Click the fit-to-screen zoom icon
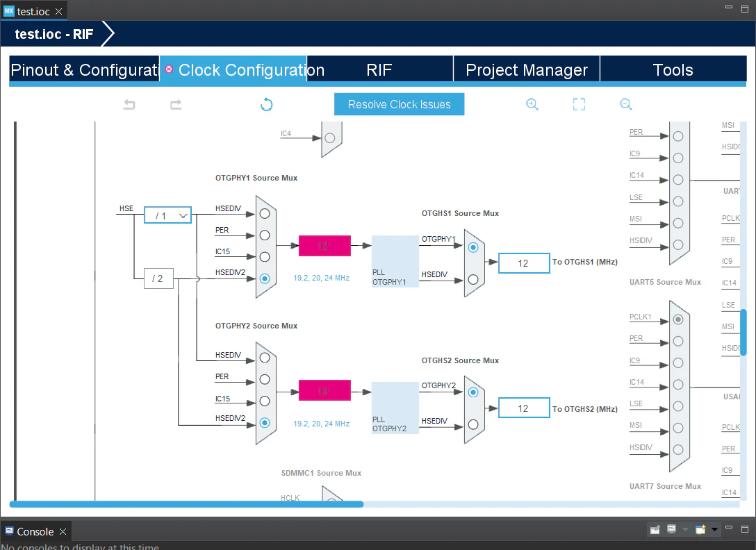 click(x=579, y=104)
